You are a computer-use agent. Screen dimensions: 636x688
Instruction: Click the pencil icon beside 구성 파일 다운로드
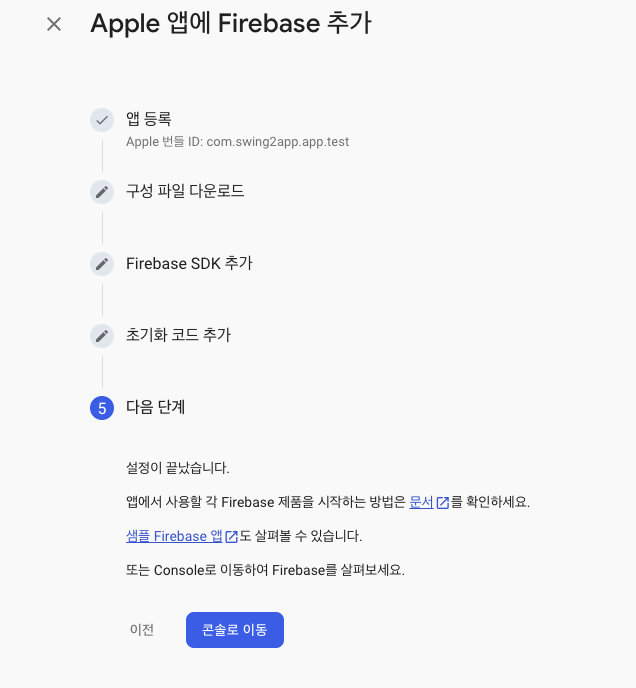[102, 192]
